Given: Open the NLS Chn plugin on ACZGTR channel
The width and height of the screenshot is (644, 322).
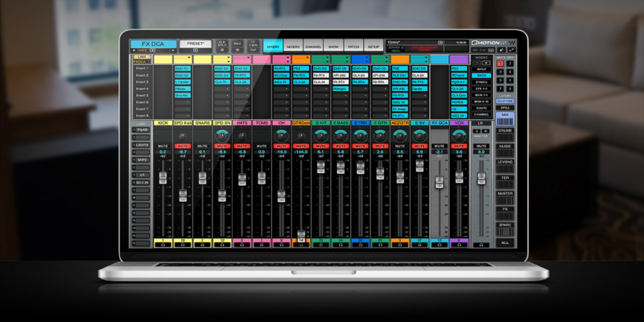Looking at the screenshot, I should [400, 75].
